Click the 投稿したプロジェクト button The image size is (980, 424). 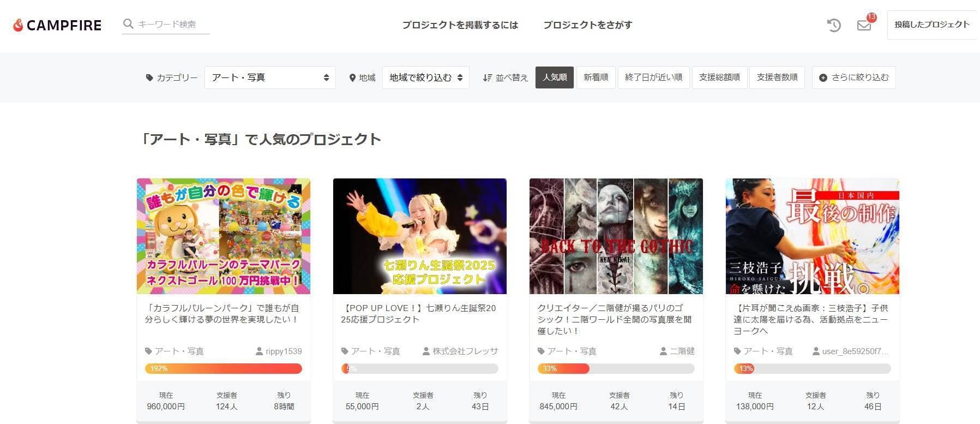click(x=932, y=25)
